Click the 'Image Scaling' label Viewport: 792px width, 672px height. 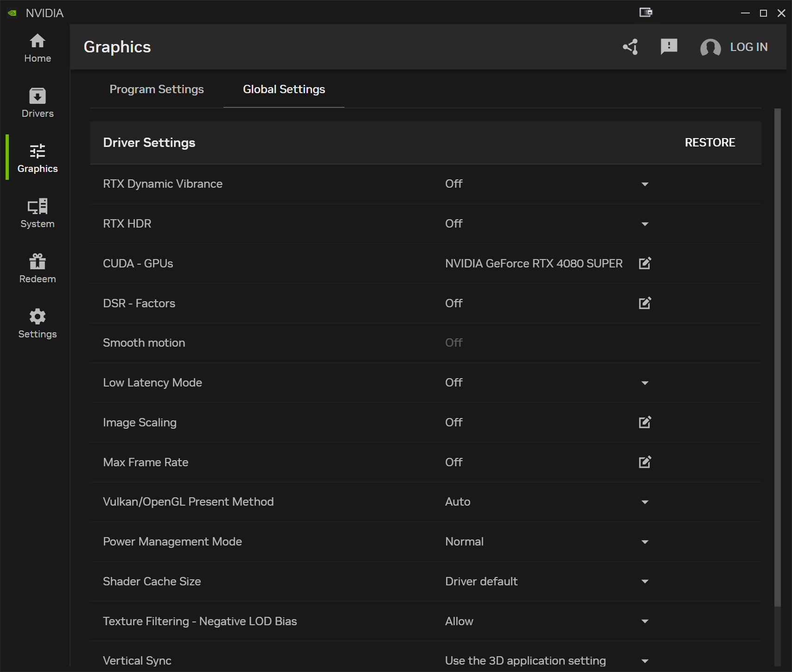[x=140, y=423]
